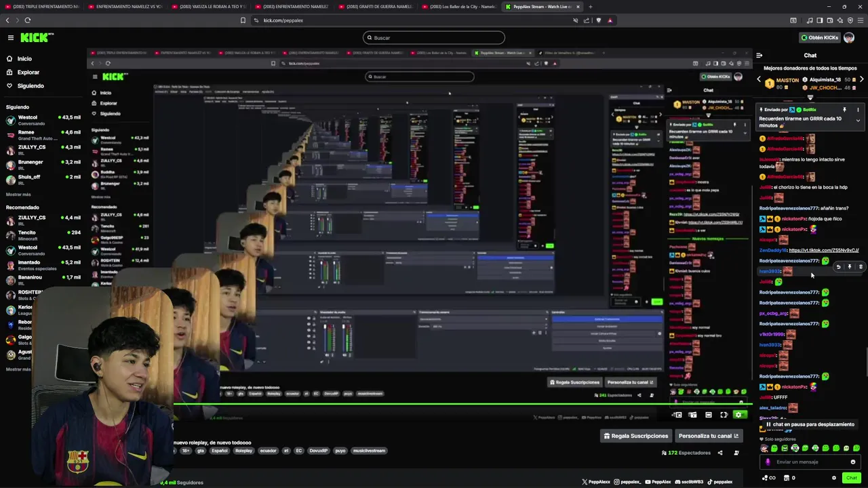Open Brave Shields lion icon
Screen dimensions: 868x488
(598, 20)
